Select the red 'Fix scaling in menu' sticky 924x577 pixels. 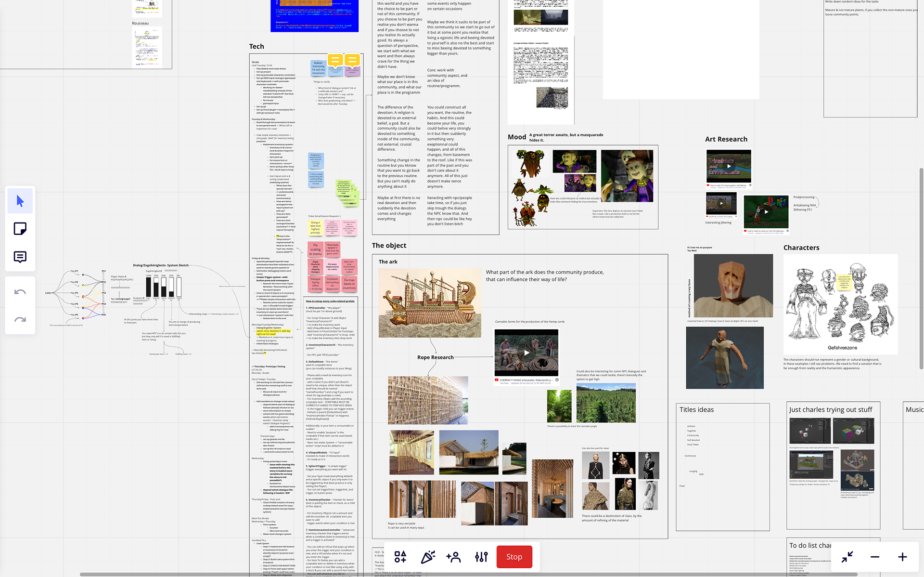pos(315,249)
